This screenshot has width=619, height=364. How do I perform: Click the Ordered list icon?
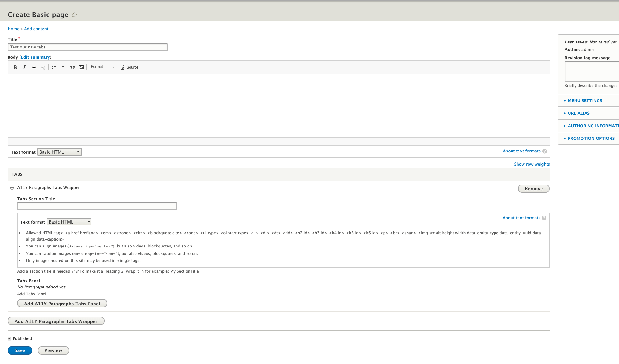(x=62, y=67)
